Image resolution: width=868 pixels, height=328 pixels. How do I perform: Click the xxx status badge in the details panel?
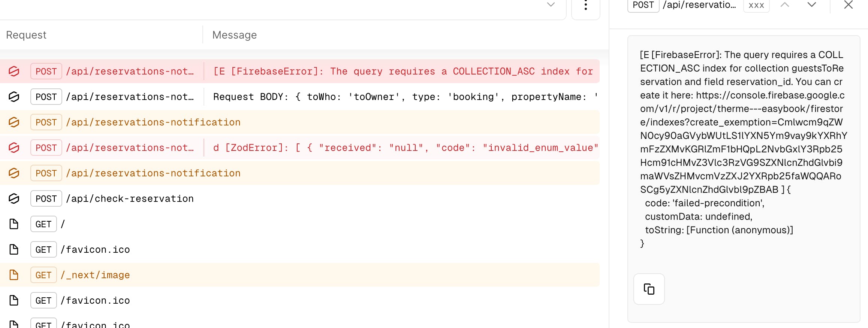(756, 5)
